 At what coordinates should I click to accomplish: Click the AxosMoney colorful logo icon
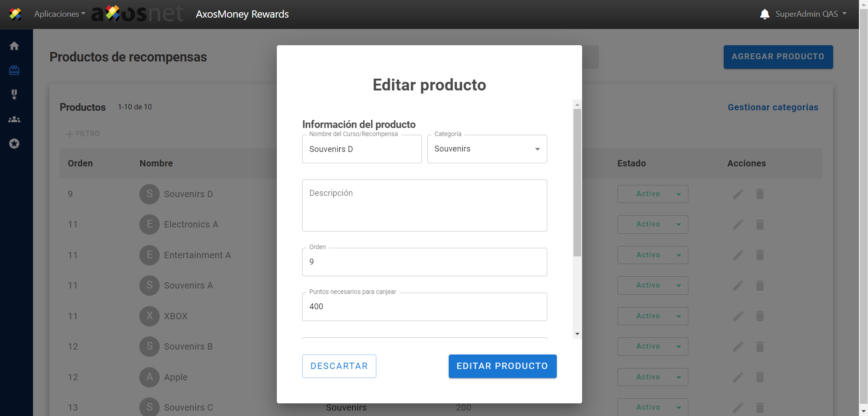pyautogui.click(x=15, y=14)
